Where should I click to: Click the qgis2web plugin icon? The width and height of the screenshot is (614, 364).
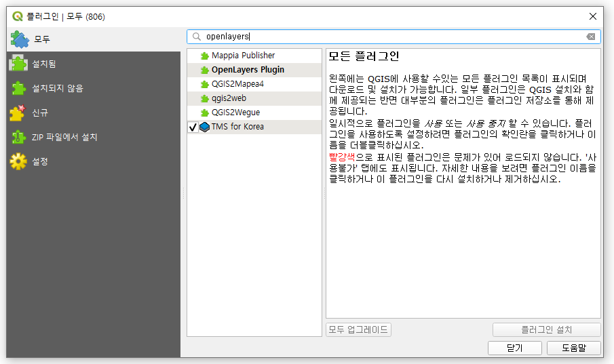204,99
